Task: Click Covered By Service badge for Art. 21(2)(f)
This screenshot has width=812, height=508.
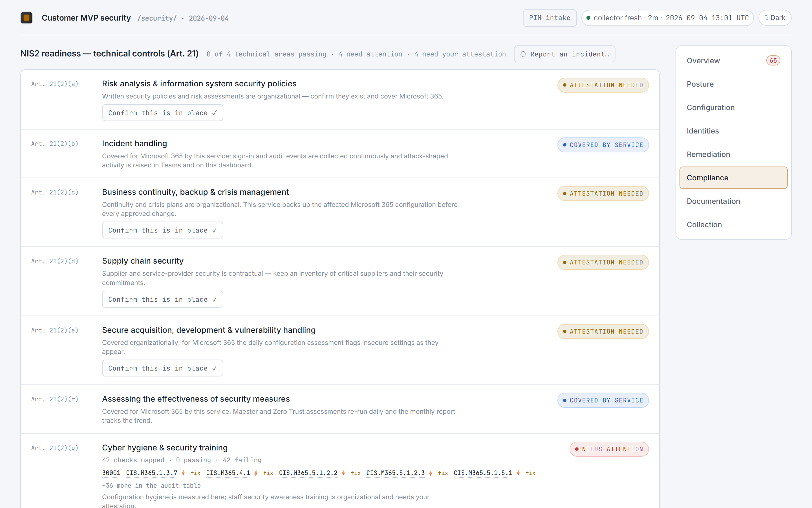Action: [x=603, y=400]
